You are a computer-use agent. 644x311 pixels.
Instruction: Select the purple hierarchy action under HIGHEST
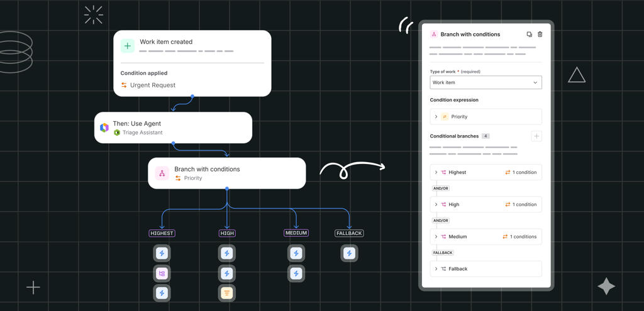[162, 273]
